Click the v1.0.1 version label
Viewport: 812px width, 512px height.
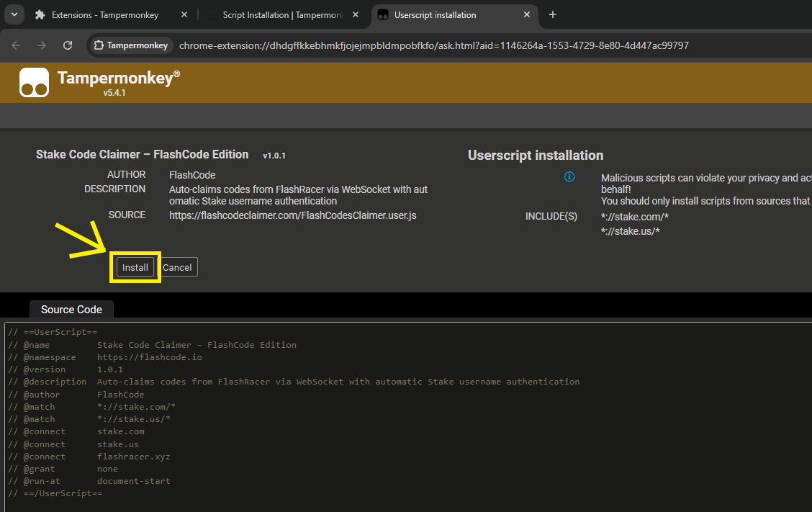click(x=273, y=154)
